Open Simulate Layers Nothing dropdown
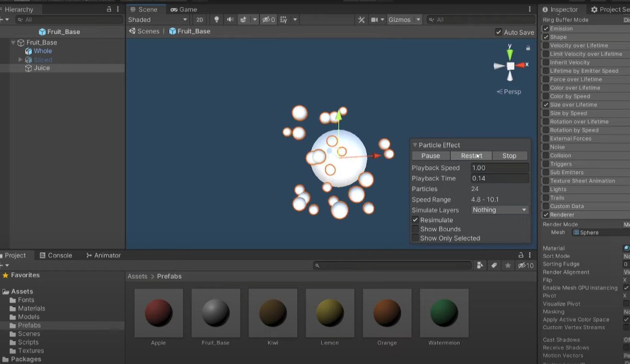The image size is (630, 364). click(x=499, y=210)
